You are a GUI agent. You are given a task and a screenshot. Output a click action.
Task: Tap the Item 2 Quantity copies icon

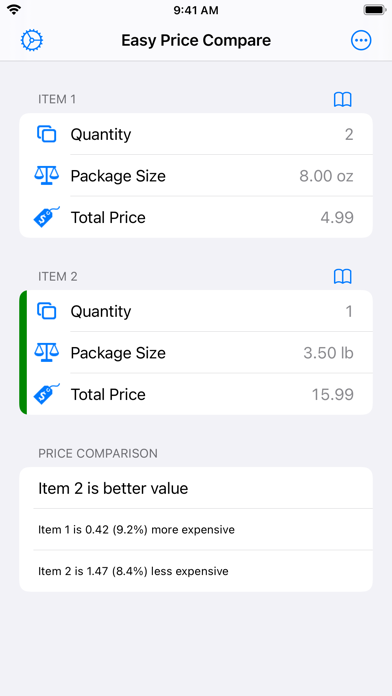point(47,311)
